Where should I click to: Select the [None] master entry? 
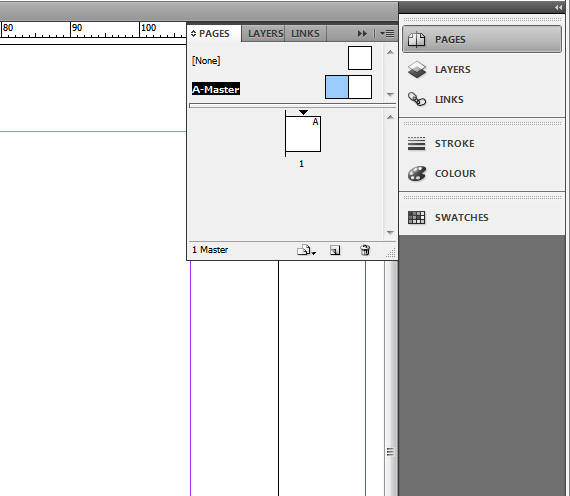[x=206, y=61]
